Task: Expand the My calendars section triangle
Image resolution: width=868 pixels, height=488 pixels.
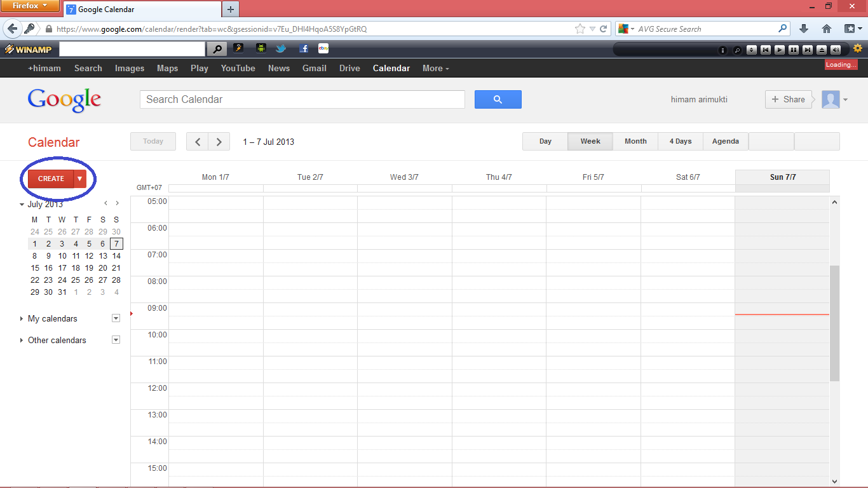Action: point(22,319)
